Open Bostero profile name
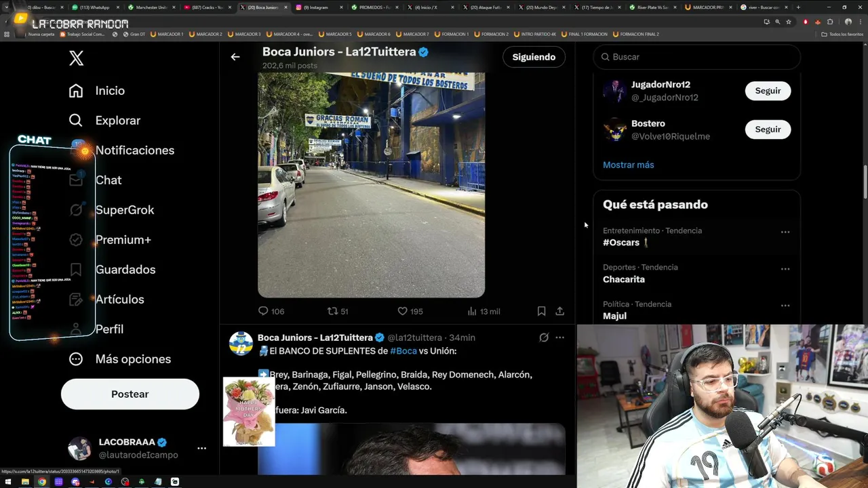 tap(648, 123)
